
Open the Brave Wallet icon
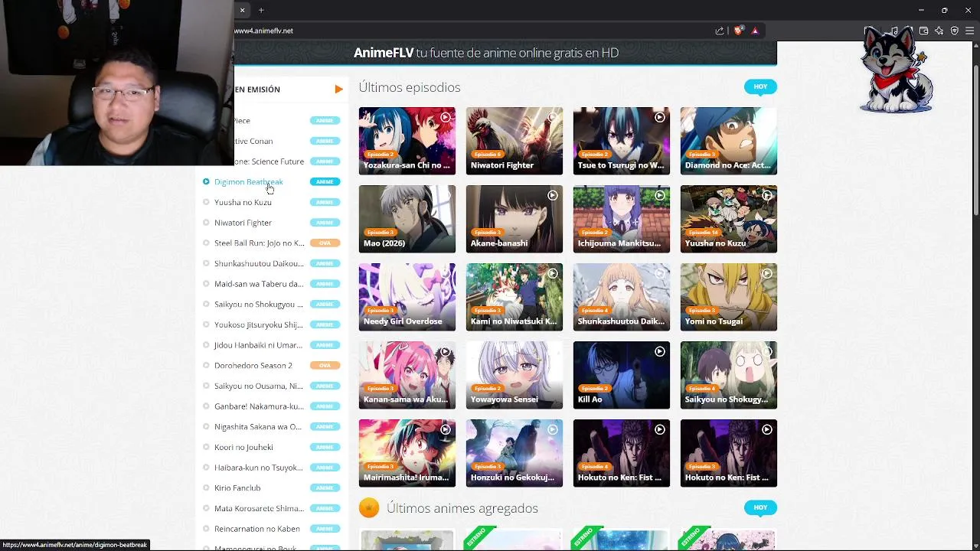point(924,31)
